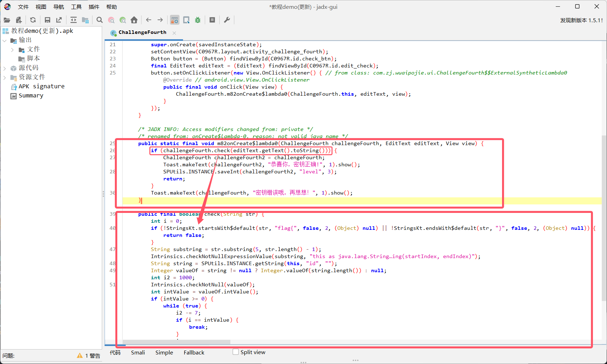Open class search with the pink icon
Viewport: 607px width, 364px height.
[x=111, y=20]
